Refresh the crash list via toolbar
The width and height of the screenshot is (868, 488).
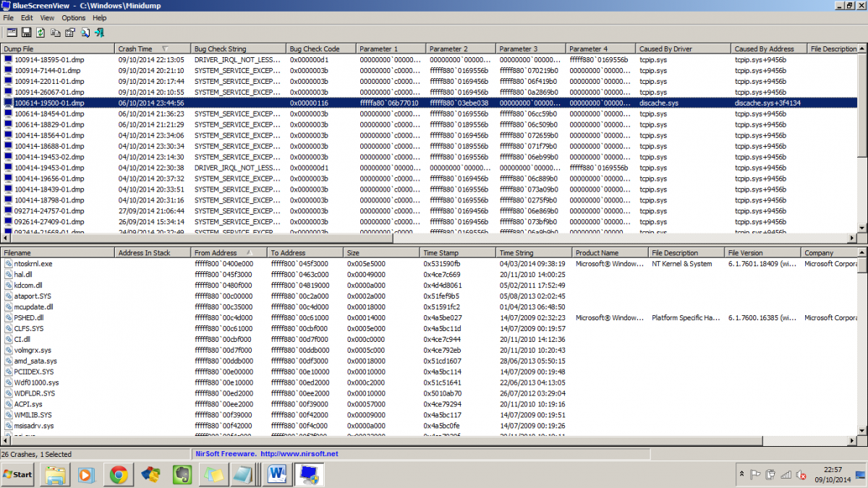pos(41,33)
